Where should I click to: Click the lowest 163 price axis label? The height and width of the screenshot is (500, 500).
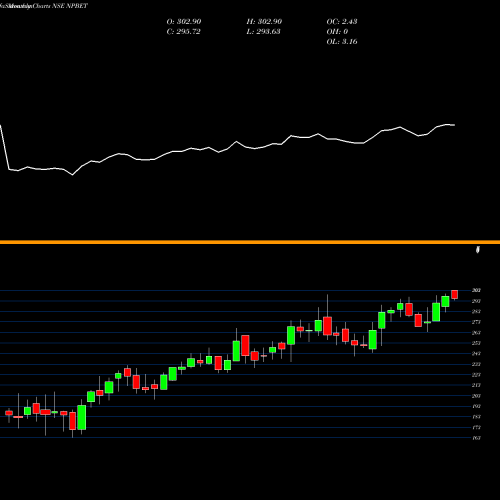click(476, 438)
